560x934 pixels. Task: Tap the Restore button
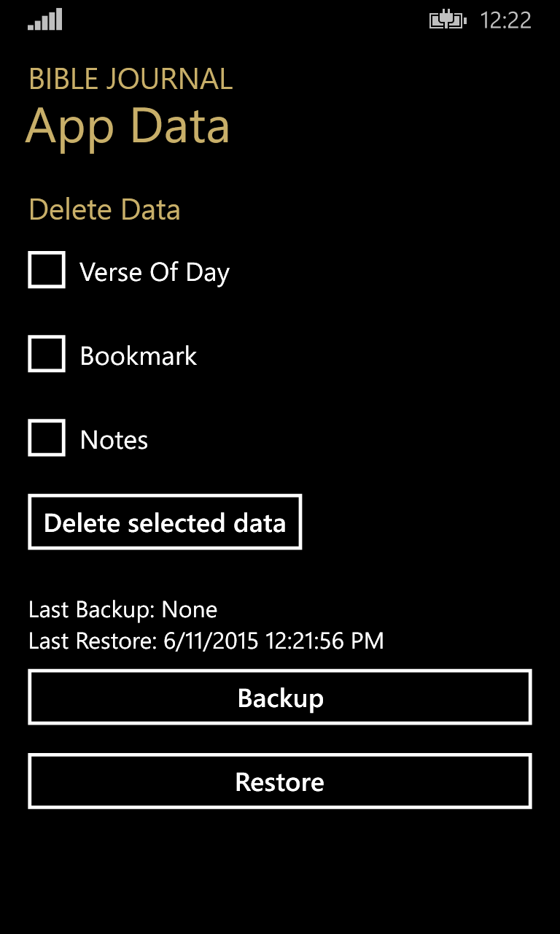point(280,781)
